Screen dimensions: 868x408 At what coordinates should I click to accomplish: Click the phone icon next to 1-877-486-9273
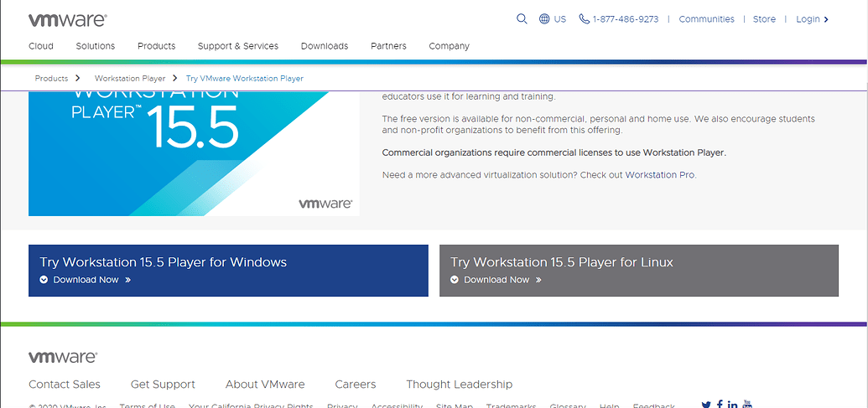coord(584,19)
